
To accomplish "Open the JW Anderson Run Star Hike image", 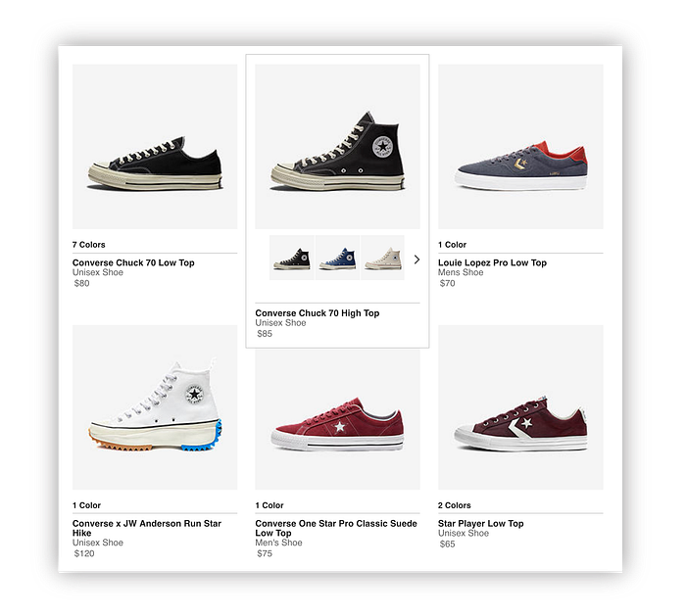I will point(155,407).
